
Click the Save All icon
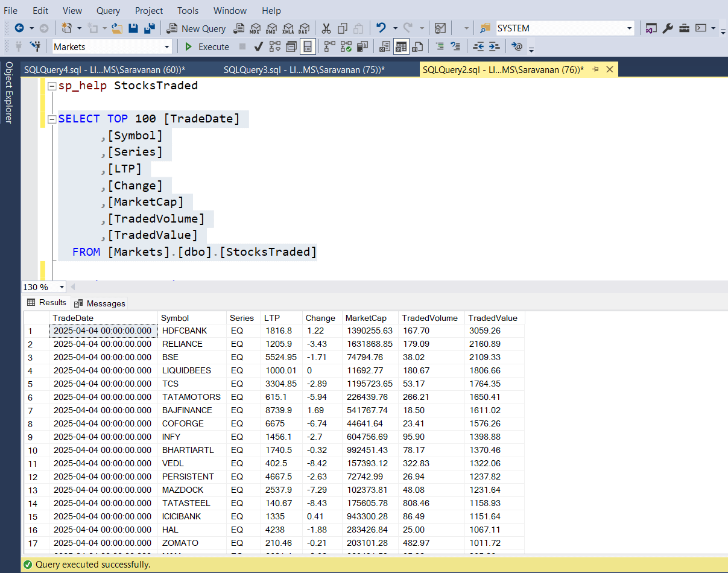[150, 28]
